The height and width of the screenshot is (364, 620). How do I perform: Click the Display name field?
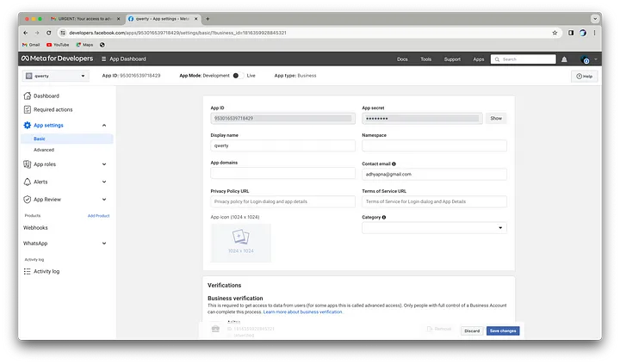tap(282, 145)
